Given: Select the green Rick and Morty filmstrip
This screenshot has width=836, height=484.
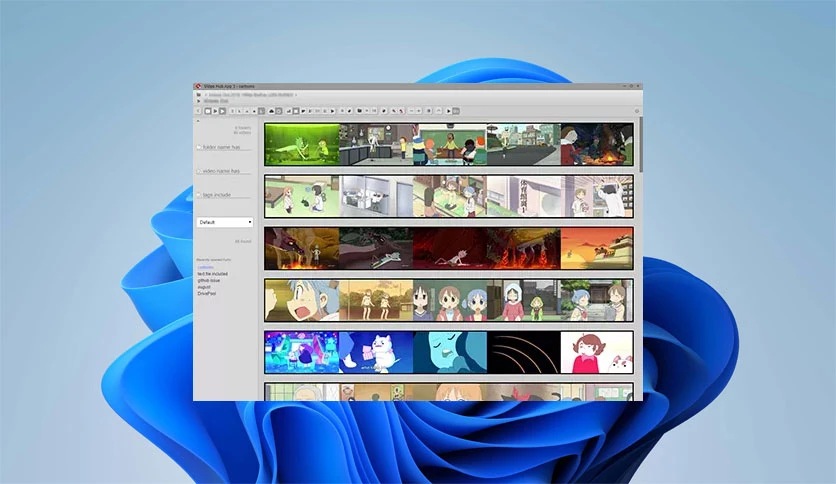Looking at the screenshot, I should 449,144.
